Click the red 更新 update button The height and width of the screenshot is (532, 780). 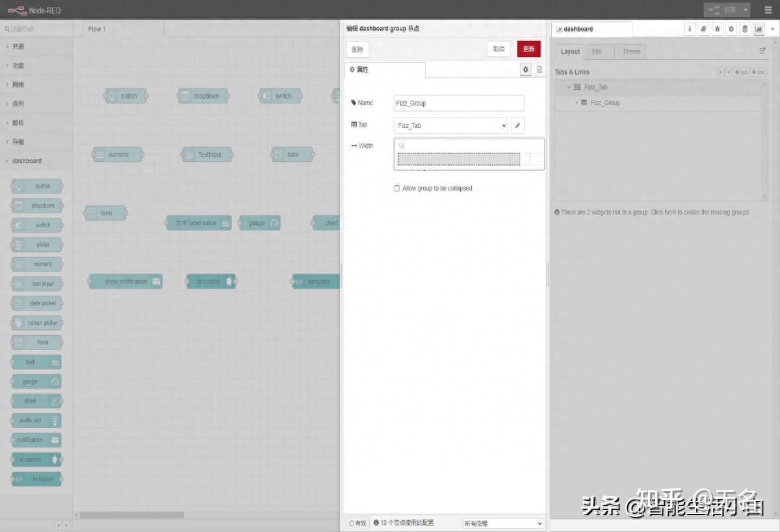(528, 49)
